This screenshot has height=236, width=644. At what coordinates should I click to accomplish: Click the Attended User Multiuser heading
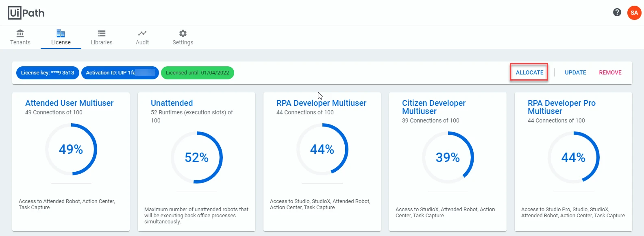point(69,103)
